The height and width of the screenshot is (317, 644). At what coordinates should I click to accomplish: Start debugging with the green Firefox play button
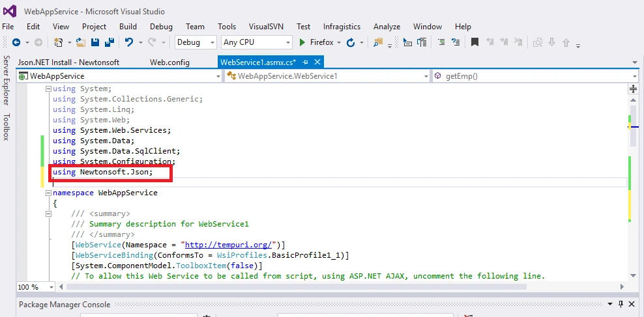pyautogui.click(x=317, y=42)
